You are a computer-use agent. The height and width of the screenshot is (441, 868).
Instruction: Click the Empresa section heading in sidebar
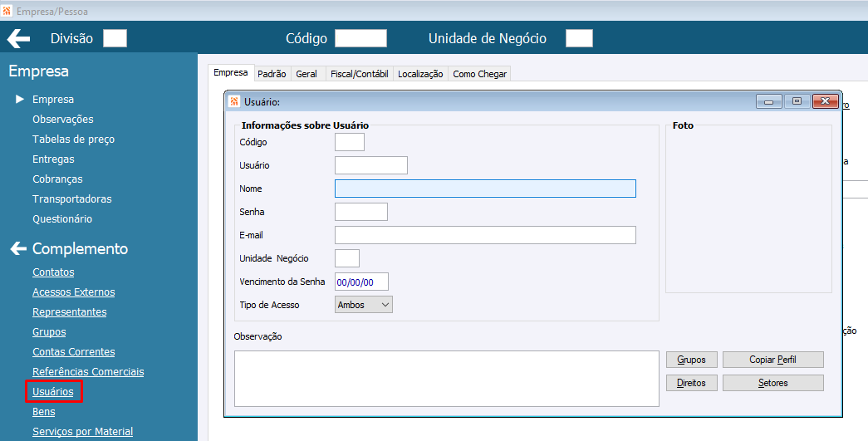[x=39, y=71]
